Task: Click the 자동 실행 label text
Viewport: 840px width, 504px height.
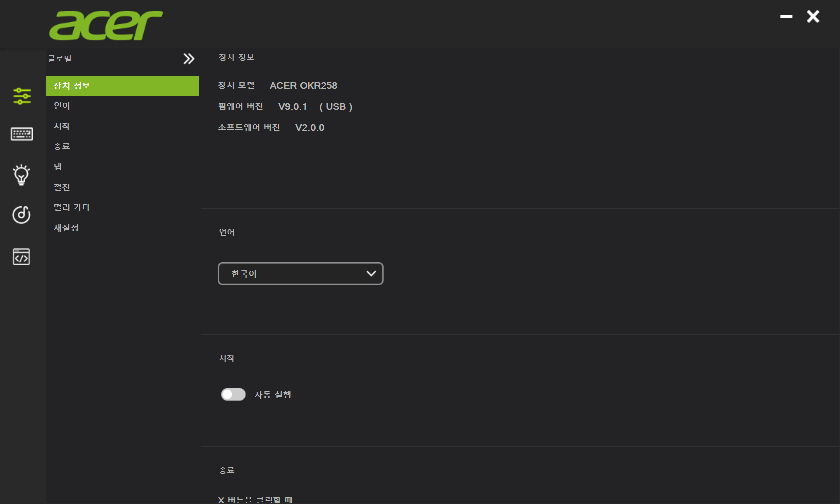Action: tap(273, 395)
